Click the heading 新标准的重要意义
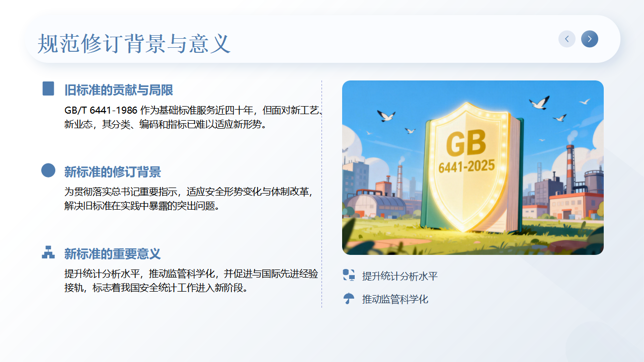The height and width of the screenshot is (362, 644). 113,254
